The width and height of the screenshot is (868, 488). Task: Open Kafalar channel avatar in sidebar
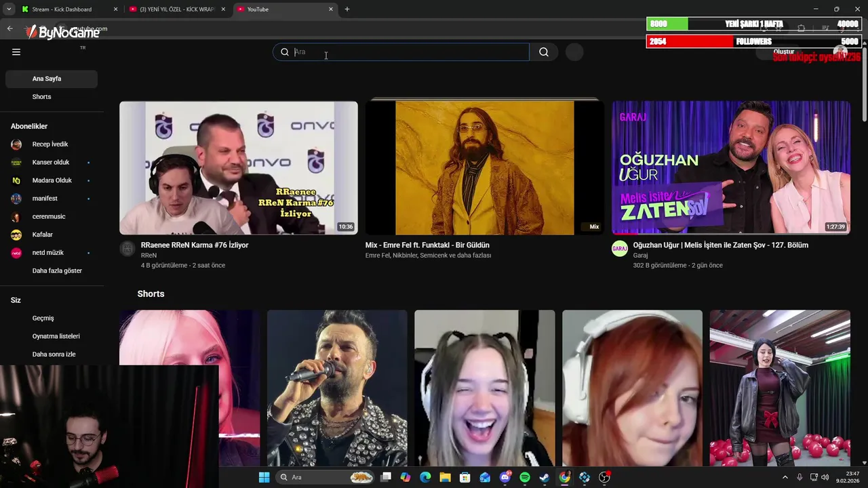16,235
